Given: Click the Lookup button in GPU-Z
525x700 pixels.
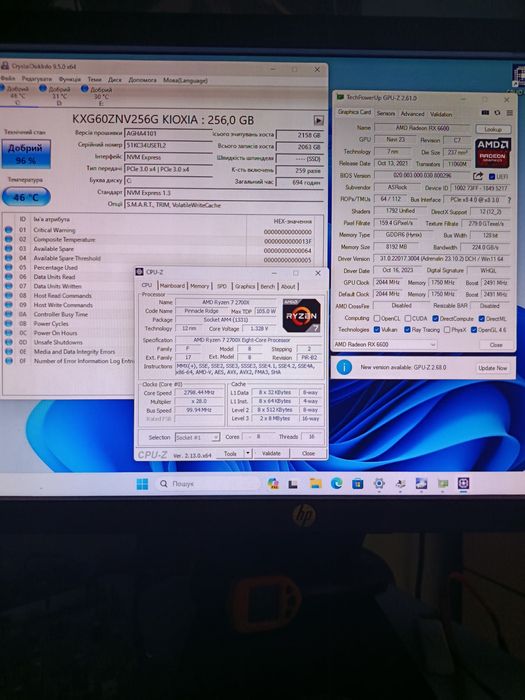Looking at the screenshot, I should [493, 129].
